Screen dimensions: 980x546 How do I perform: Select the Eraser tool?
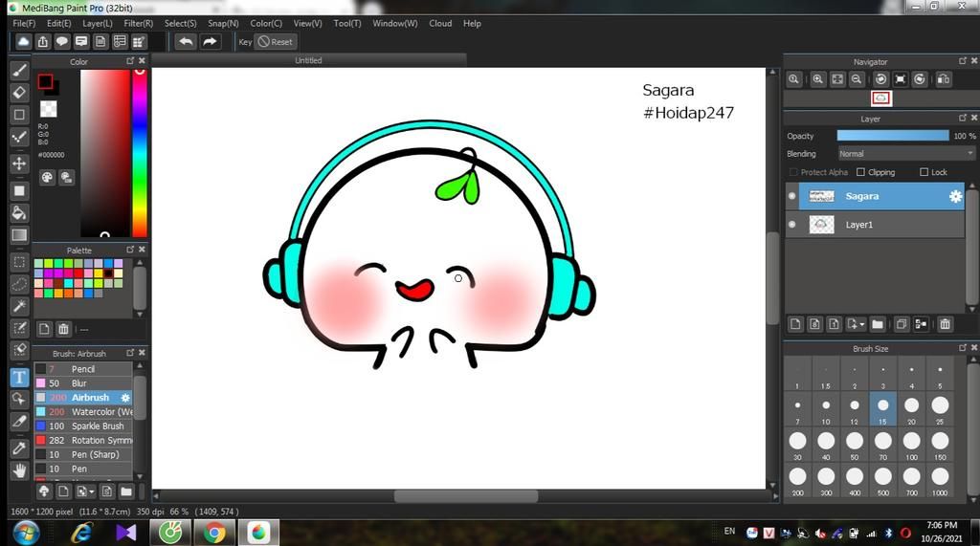19,93
